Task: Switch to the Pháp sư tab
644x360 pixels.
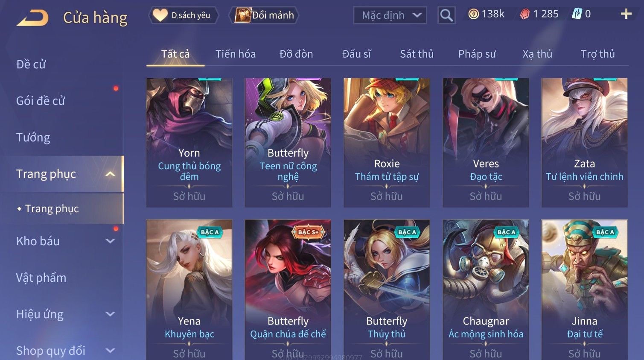Action: tap(477, 54)
